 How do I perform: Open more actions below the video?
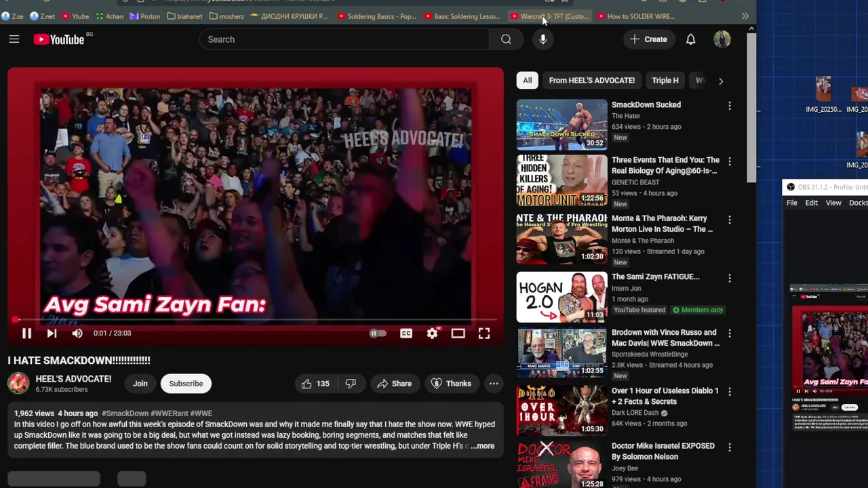pos(494,384)
